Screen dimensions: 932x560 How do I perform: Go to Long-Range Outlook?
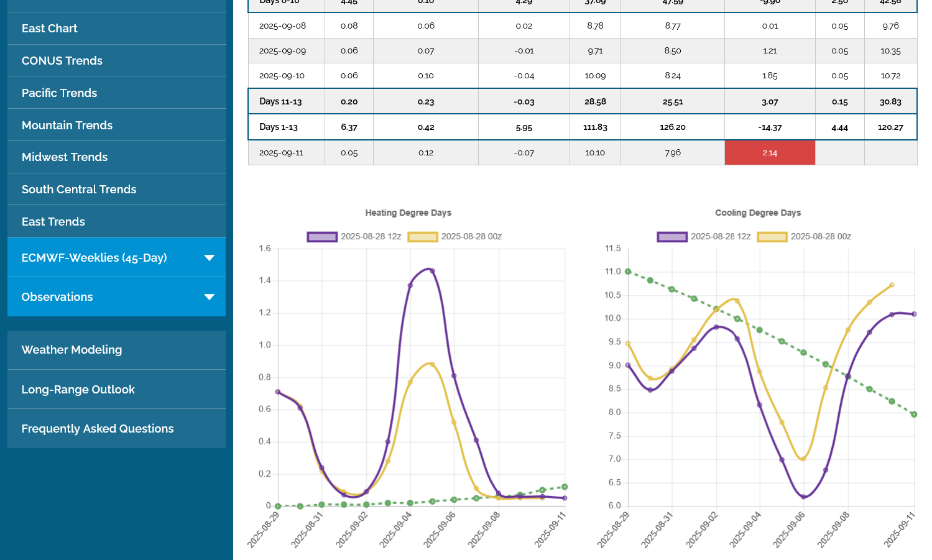tap(78, 390)
